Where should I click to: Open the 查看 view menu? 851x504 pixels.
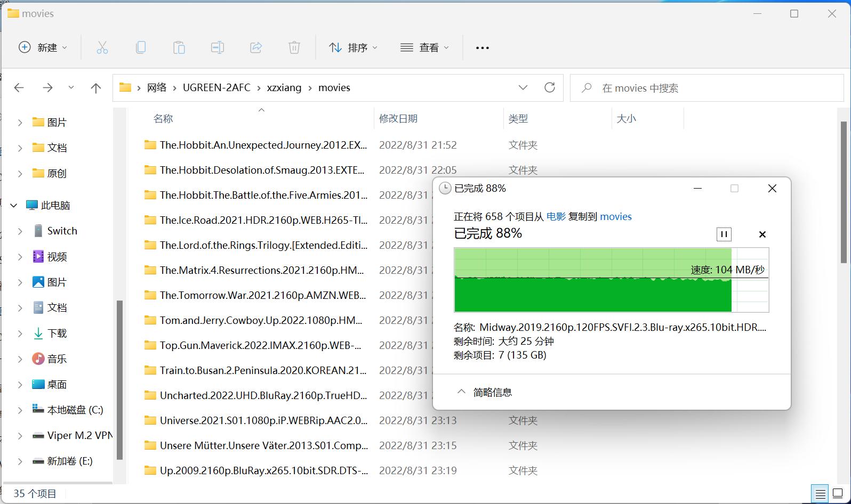[425, 47]
